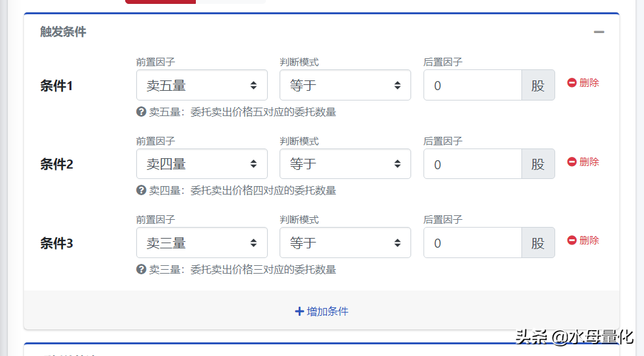Open 条件3 前置因子 dropdown showing 卖三量
Screen dimensions: 644x356
click(202, 243)
